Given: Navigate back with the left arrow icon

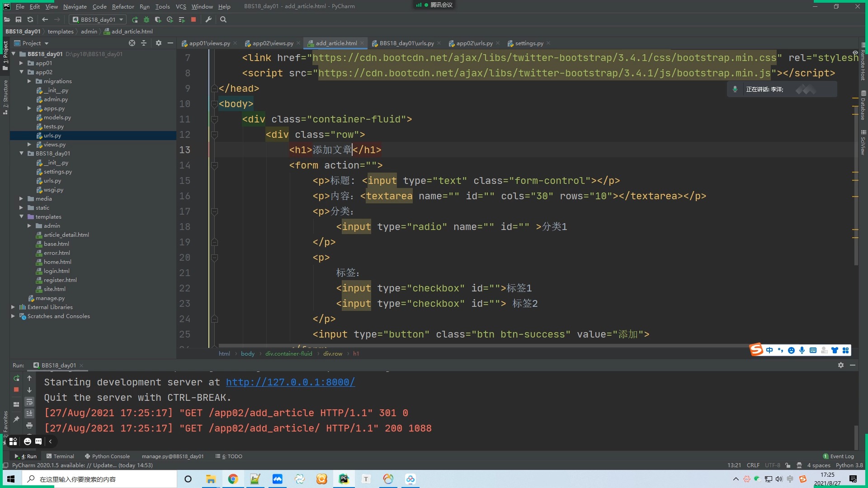Looking at the screenshot, I should pos(45,19).
